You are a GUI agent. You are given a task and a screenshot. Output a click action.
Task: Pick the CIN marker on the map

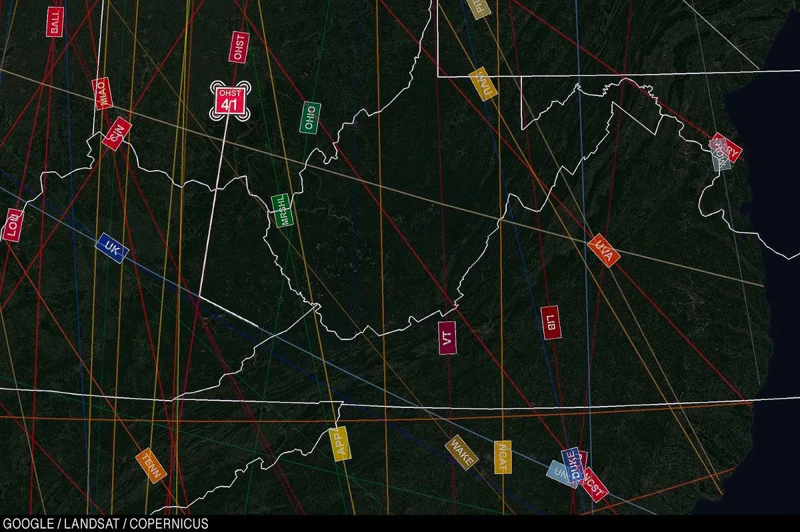point(117,133)
